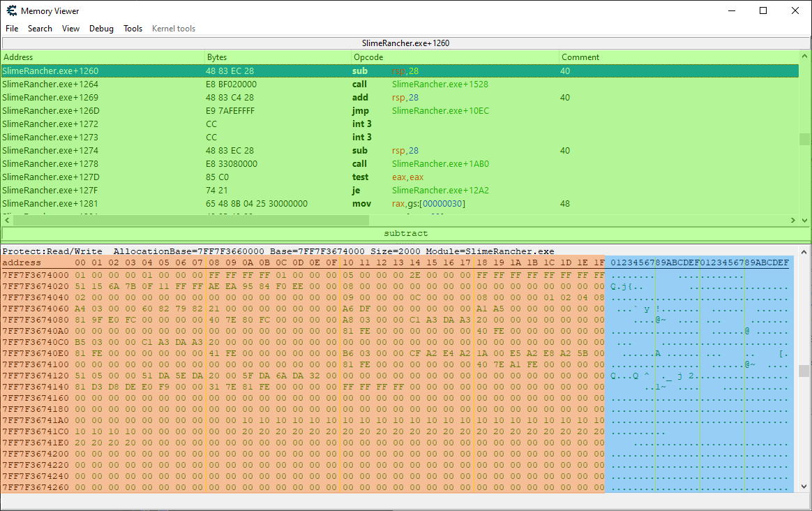
Task: Click the hex view scroll-down arrow
Action: click(804, 486)
